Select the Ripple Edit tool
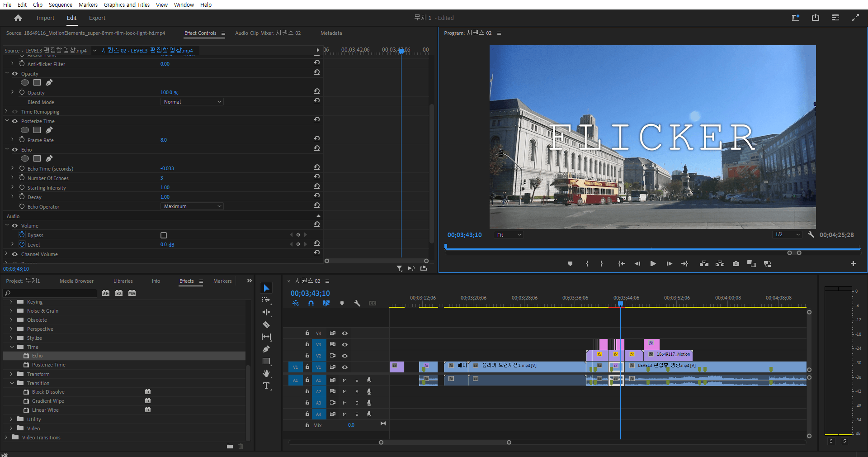This screenshot has height=457, width=868. pos(266,312)
